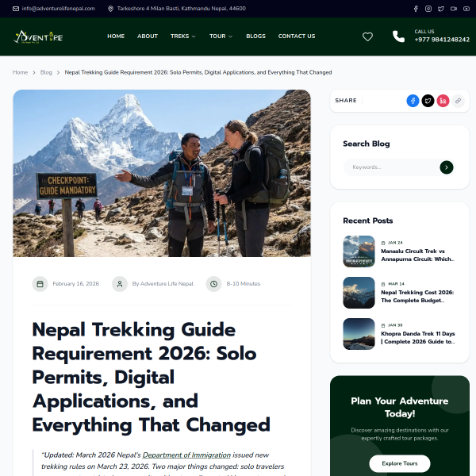Submit blog search with arrow button
The image size is (476, 476).
[447, 167]
